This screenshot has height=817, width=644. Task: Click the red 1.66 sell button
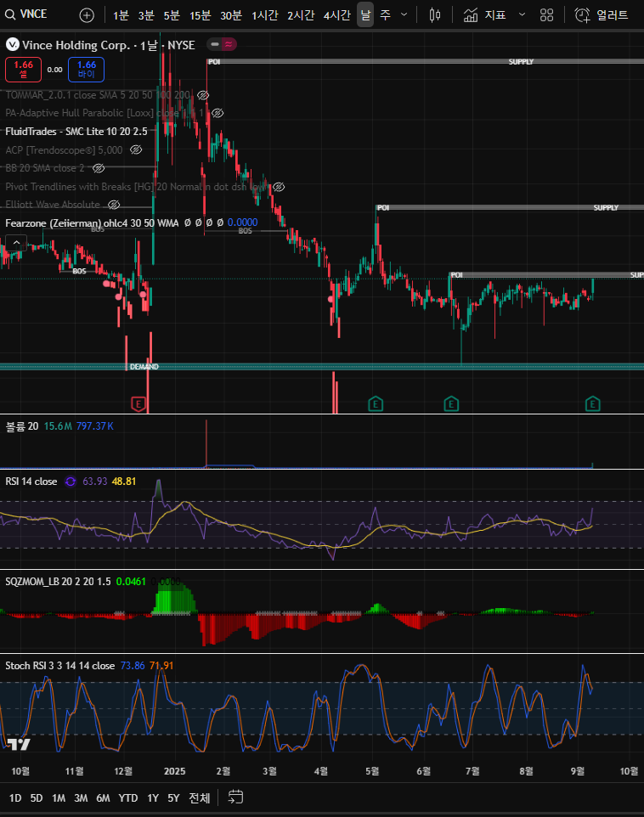click(x=24, y=70)
